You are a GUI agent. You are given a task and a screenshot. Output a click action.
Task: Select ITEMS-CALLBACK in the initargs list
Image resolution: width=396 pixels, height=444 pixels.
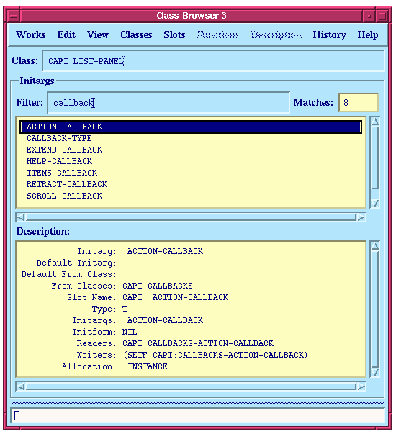[62, 173]
